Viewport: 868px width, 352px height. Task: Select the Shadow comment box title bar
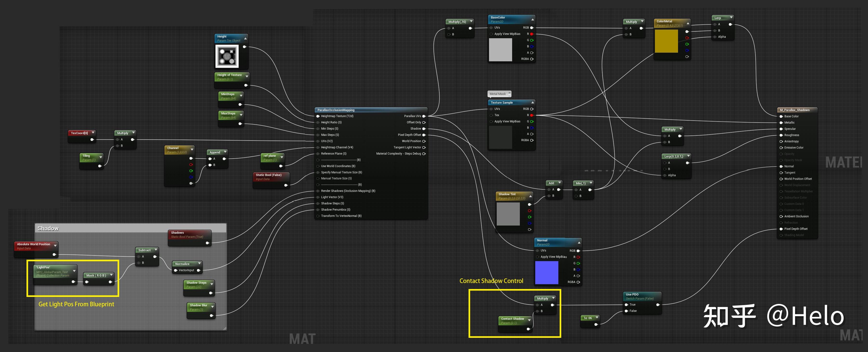(48, 228)
